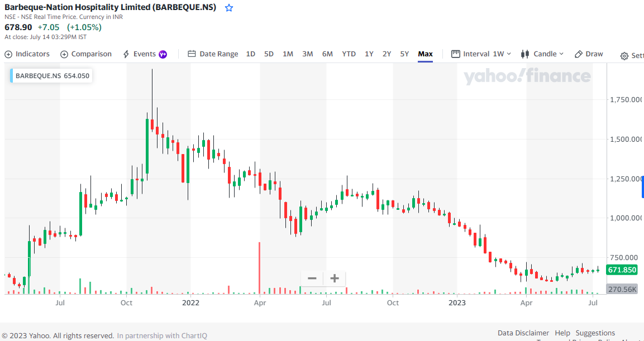
Task: Open the Suggestions link
Action: 595,333
